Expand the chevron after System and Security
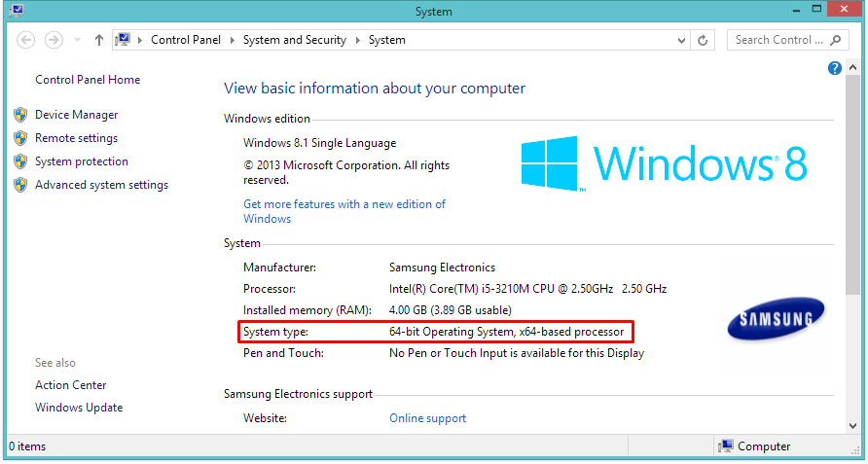Image resolution: width=868 pixels, height=464 pixels. click(357, 40)
